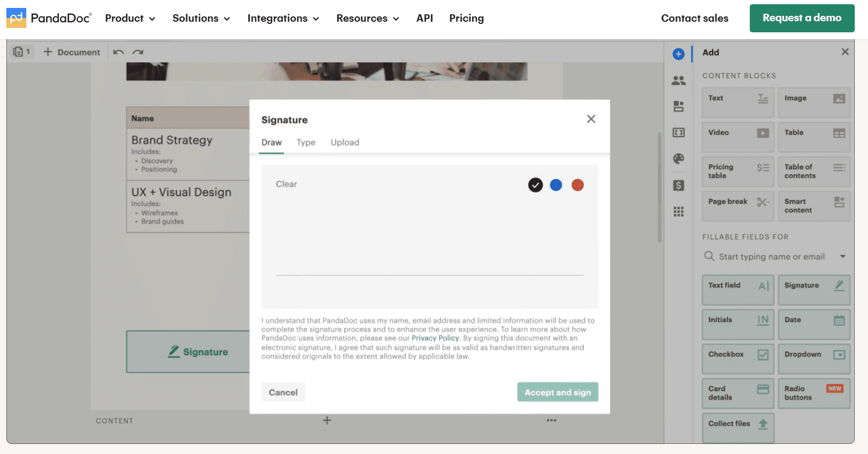Screen dimensions: 868x454
Task: Open the Variables sidebar icon
Action: [679, 132]
